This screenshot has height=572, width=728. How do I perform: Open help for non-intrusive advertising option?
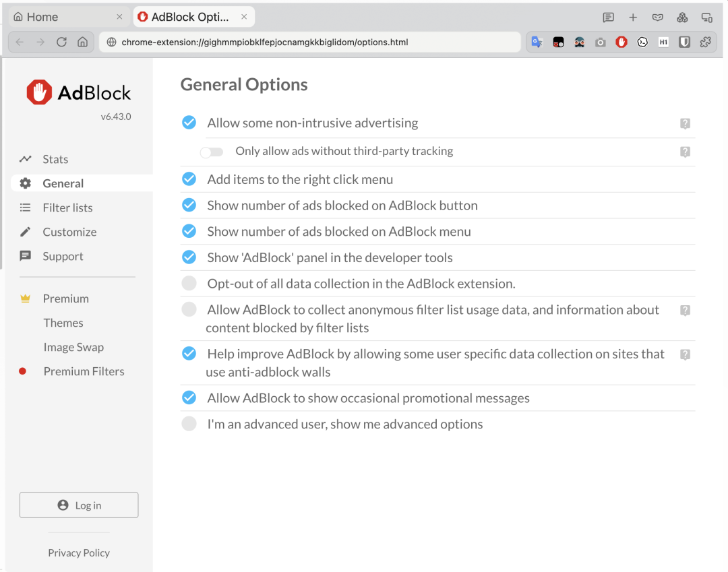pyautogui.click(x=685, y=123)
